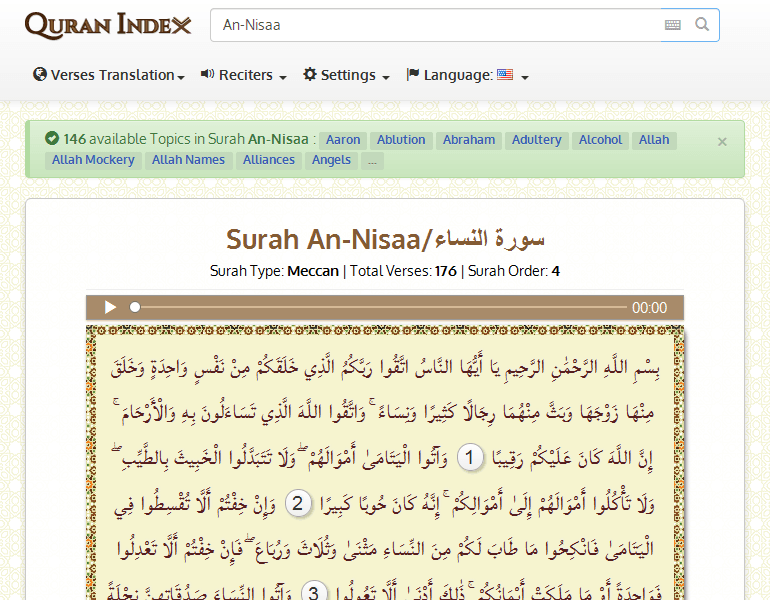Viewport: 770px width, 600px height.
Task: Show more topics with ellipsis tag
Action: [x=372, y=160]
